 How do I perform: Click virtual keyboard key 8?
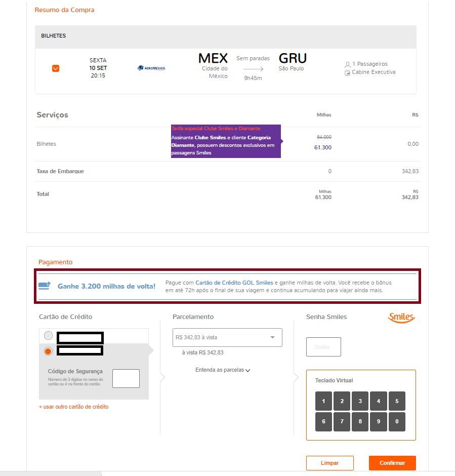tap(360, 421)
